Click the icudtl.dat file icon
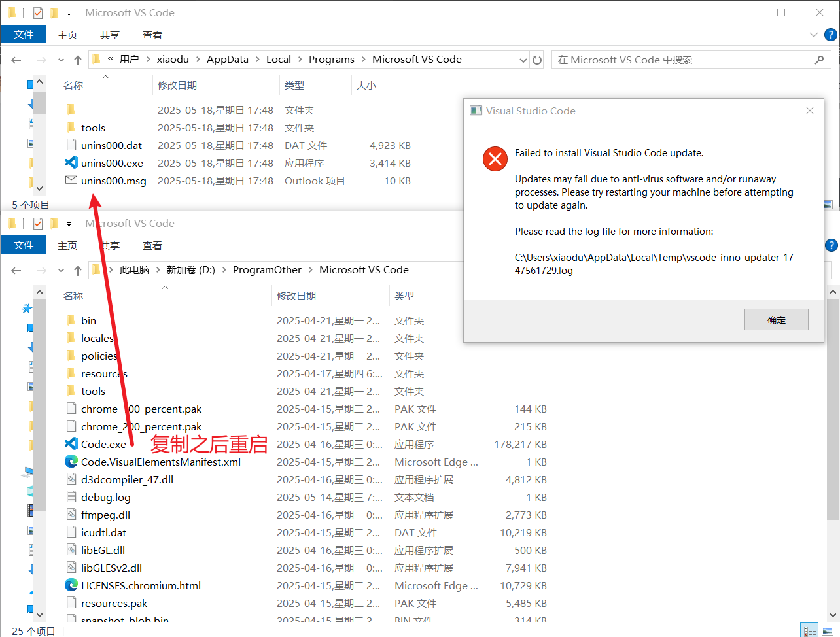The width and height of the screenshot is (840, 637). coord(71,532)
